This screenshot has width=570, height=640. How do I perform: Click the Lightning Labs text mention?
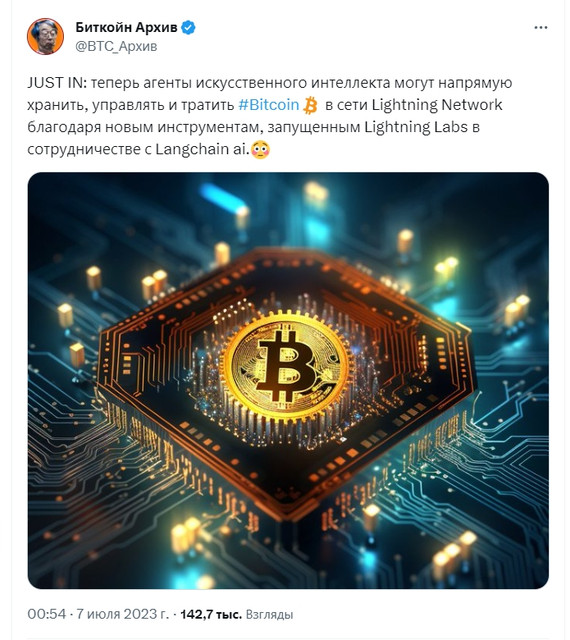pyautogui.click(x=416, y=127)
